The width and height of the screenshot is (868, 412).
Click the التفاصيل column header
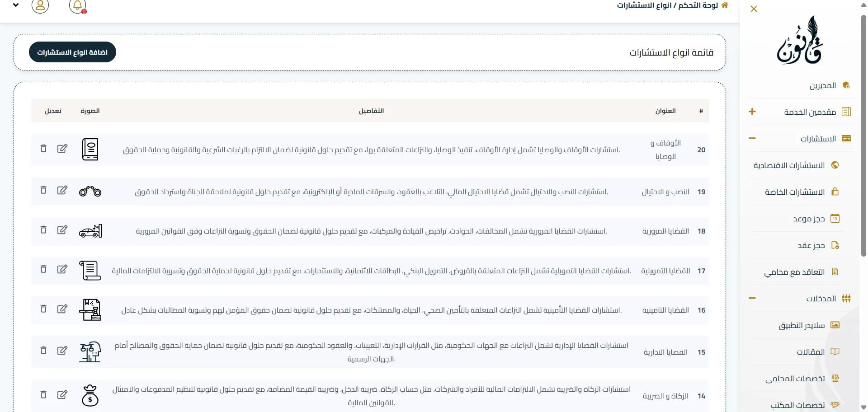point(371,111)
